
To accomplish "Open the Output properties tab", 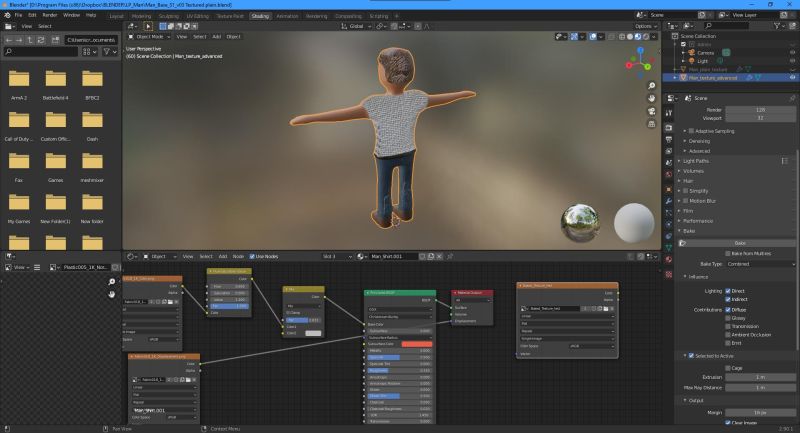I will coord(669,139).
